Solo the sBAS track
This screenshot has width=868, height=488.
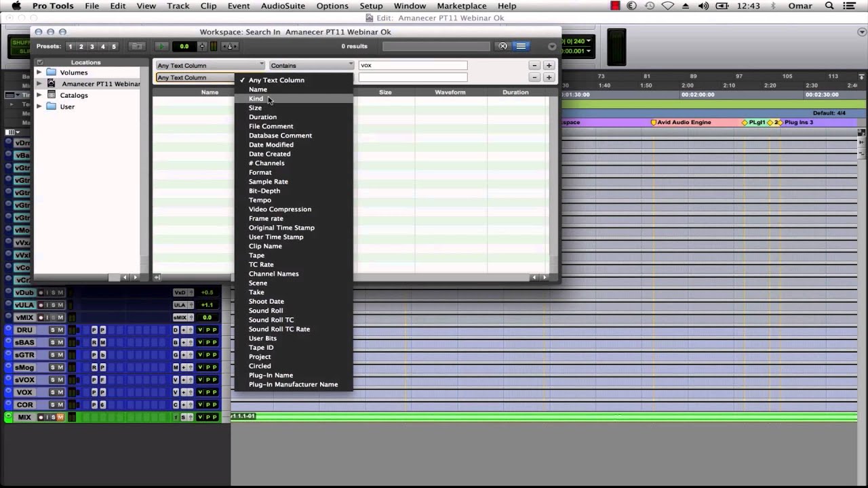(x=52, y=342)
